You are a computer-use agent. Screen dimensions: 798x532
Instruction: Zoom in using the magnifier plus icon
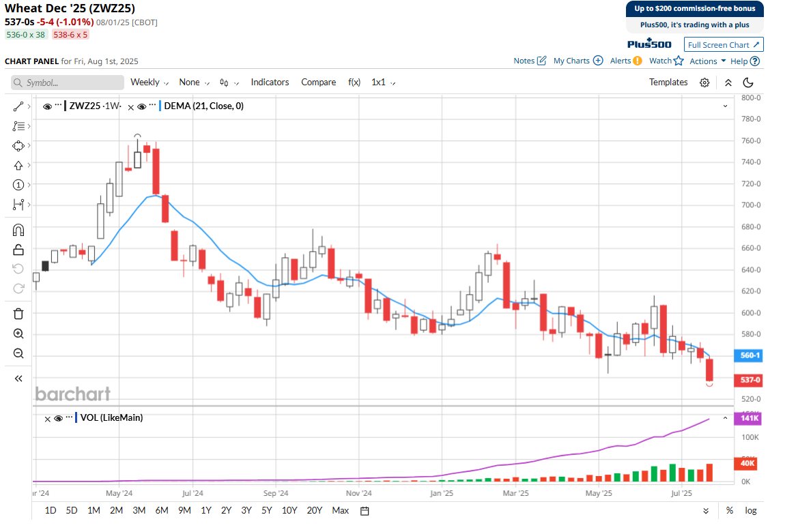(18, 334)
